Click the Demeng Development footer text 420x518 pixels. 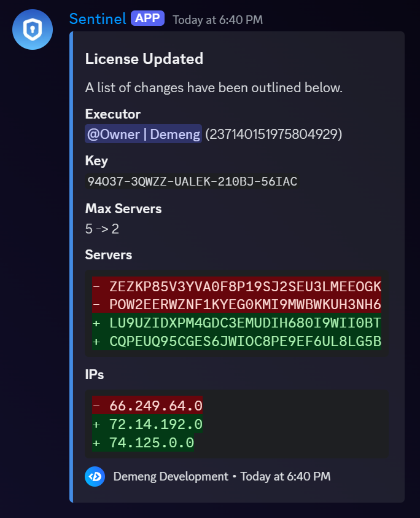(171, 476)
